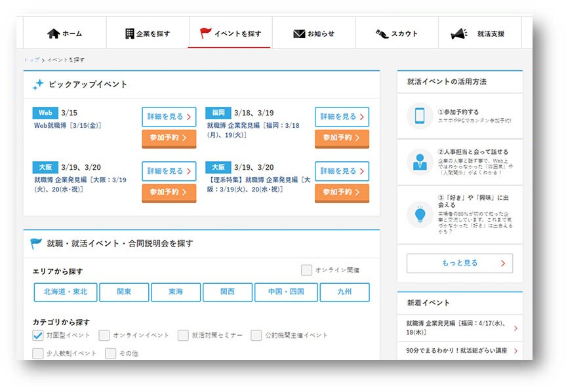Viewport: 566px width, 392px height.
Task: Click the person icon beside ②人事担当と会って話せる
Action: [420, 161]
